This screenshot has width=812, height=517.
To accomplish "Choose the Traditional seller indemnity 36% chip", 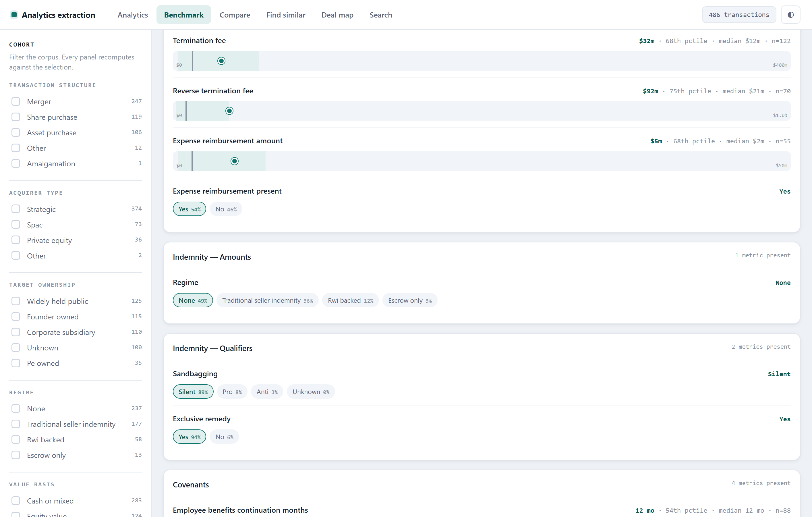I will coord(267,300).
